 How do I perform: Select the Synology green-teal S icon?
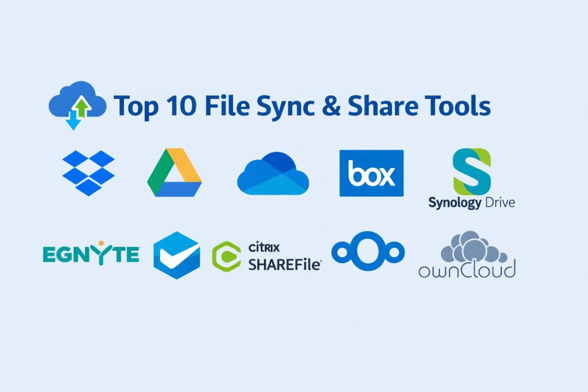[x=472, y=171]
